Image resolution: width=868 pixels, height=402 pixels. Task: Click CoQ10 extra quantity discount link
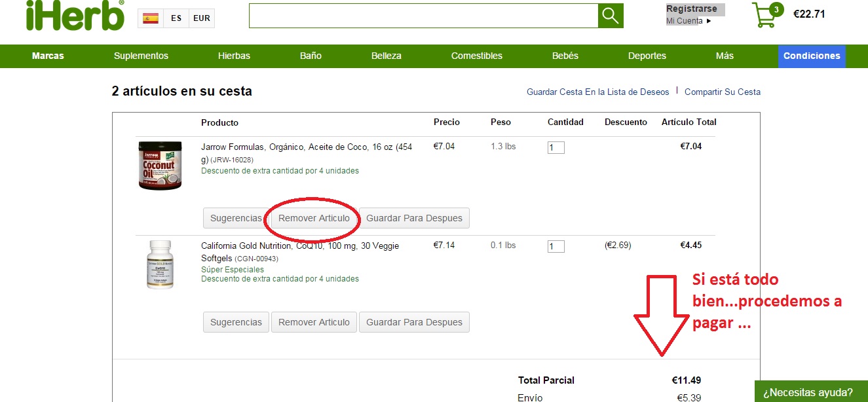pyautogui.click(x=280, y=279)
